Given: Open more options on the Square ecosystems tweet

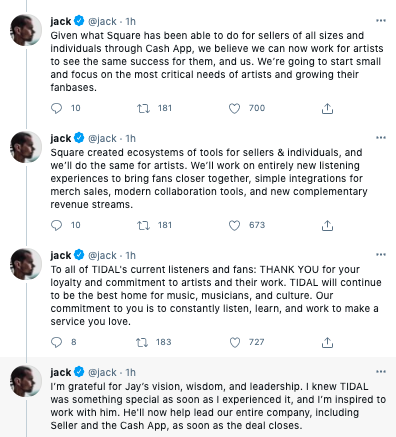Looking at the screenshot, I should [x=381, y=138].
